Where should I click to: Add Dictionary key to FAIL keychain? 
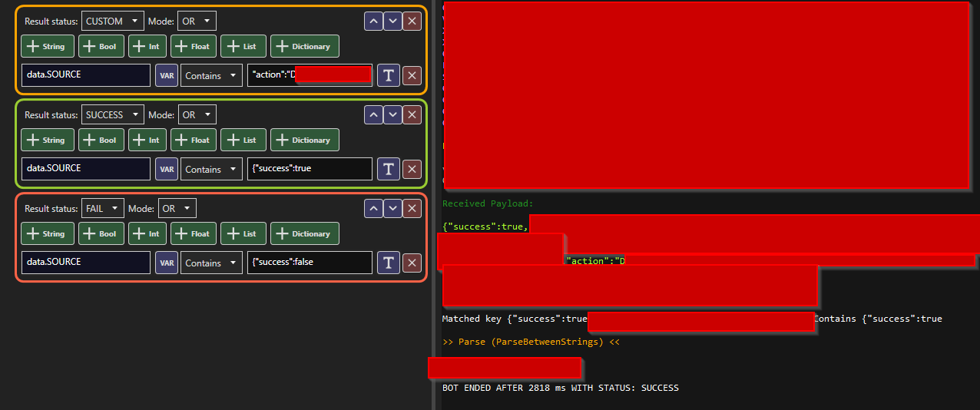coord(305,233)
